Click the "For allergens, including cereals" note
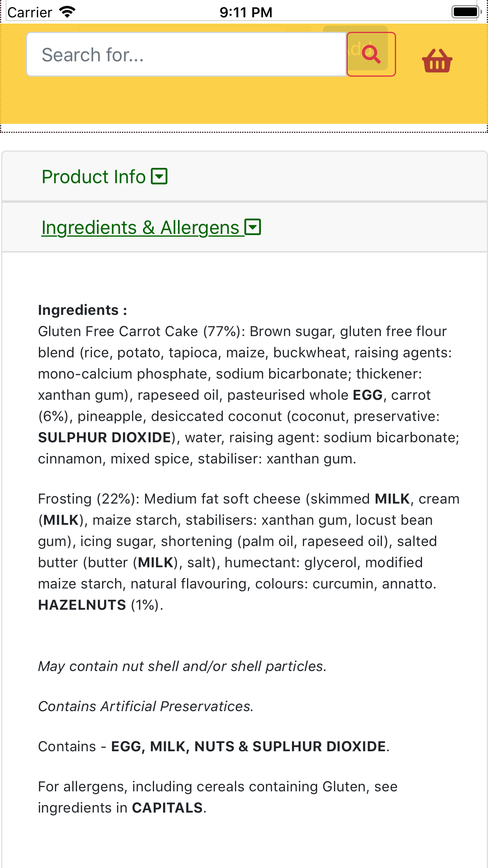This screenshot has height=868, width=488. [218, 797]
